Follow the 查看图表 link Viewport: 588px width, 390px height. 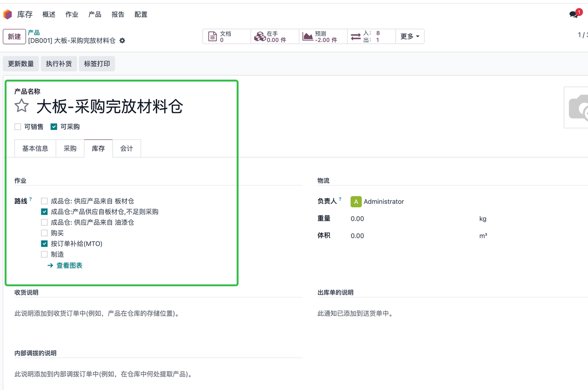(x=65, y=266)
